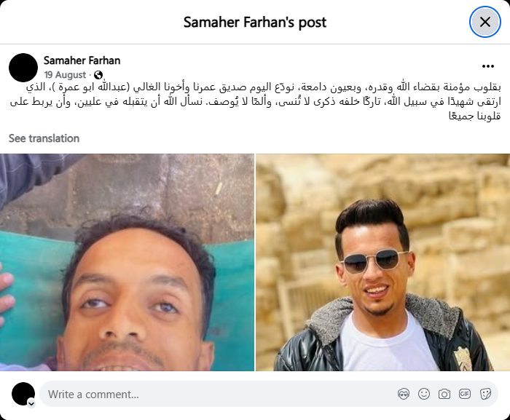This screenshot has height=420, width=510.
Task: Click the dot separator beside 19 August
Action: coord(90,75)
